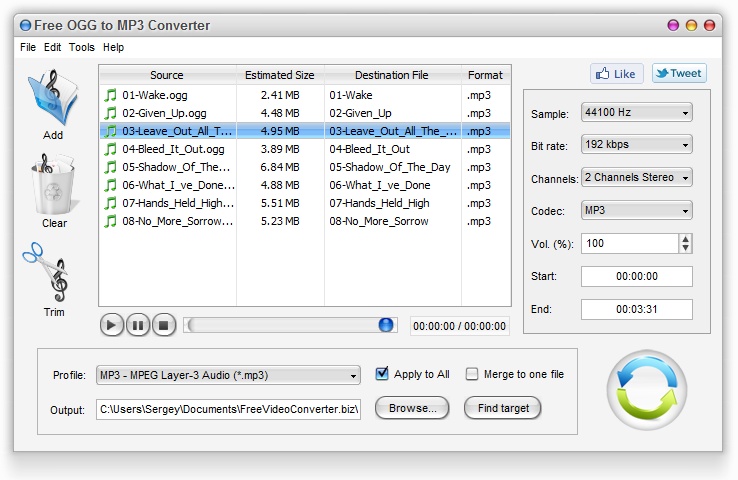Click the note icon beside 08-No_More_Sorrow
The width and height of the screenshot is (738, 480).
point(110,221)
